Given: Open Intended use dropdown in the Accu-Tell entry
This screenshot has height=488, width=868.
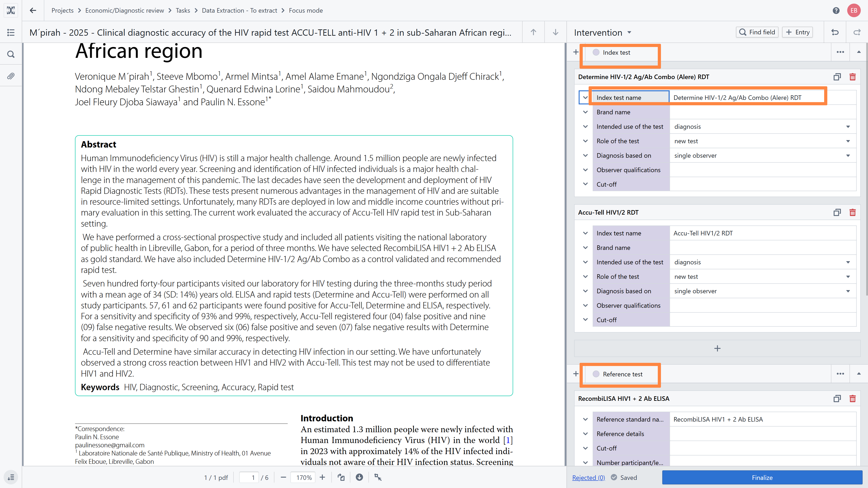Looking at the screenshot, I should pyautogui.click(x=763, y=262).
